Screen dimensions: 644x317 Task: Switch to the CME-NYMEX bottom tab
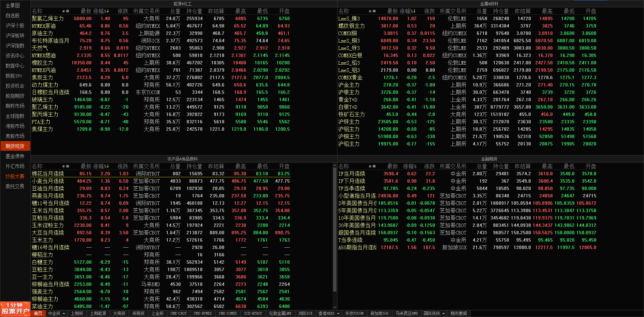[x=203, y=314]
